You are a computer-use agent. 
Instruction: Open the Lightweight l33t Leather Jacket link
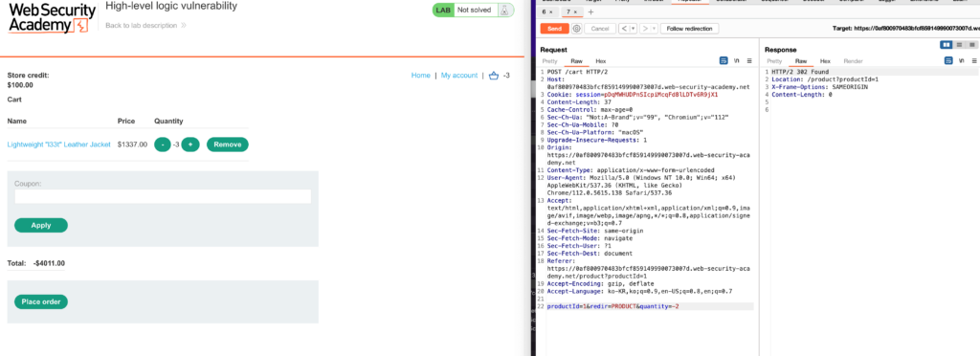point(58,145)
